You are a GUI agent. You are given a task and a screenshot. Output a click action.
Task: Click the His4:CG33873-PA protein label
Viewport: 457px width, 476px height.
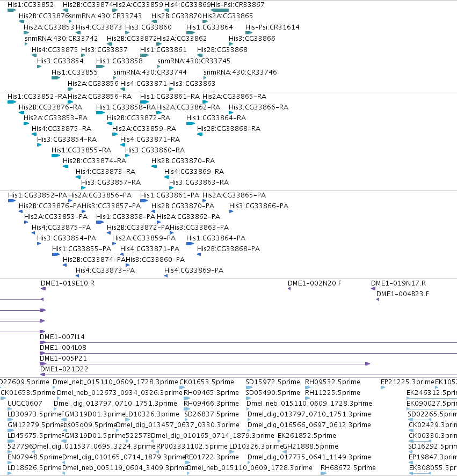coord(105,270)
